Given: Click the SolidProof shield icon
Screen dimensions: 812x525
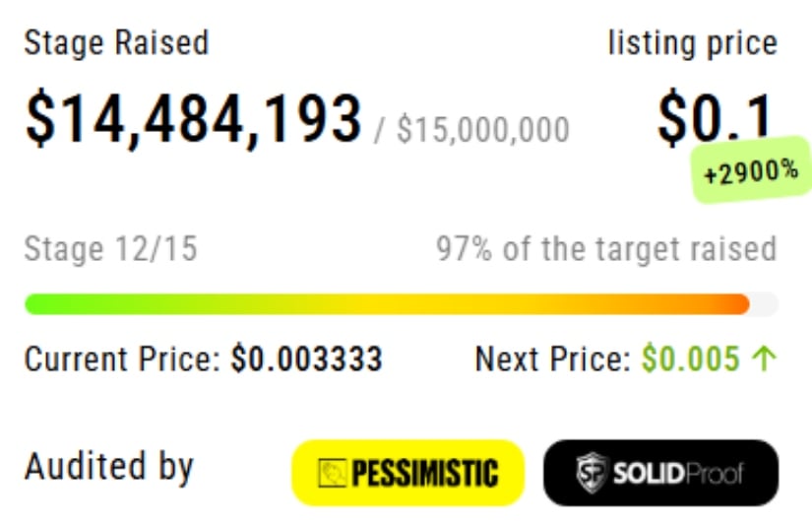Looking at the screenshot, I should (592, 472).
